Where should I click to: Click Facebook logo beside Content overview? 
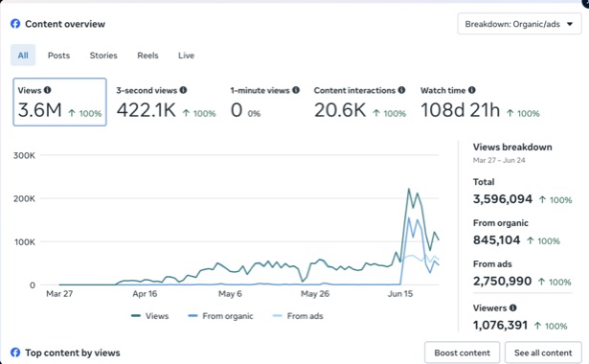pos(15,24)
